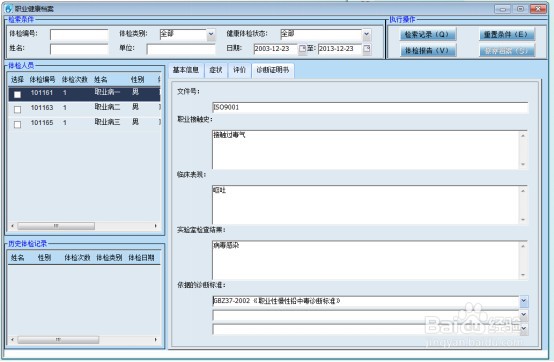The image size is (554, 362).
Task: Click the 体检人员 list horizontal scrollbar thumb
Action: click(x=56, y=226)
